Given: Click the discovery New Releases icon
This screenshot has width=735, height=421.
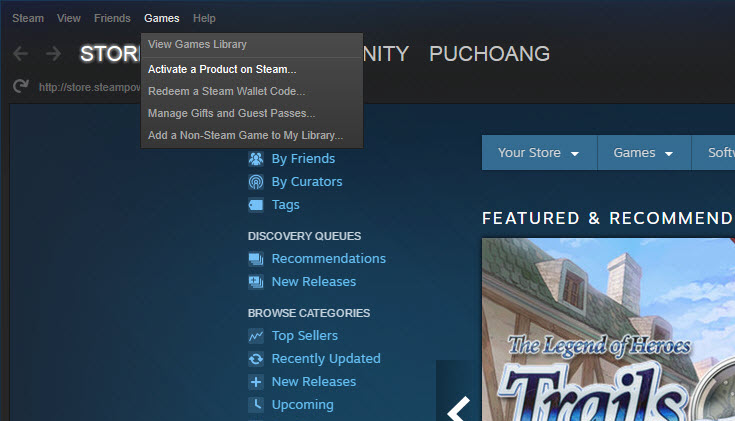Looking at the screenshot, I should click(256, 282).
